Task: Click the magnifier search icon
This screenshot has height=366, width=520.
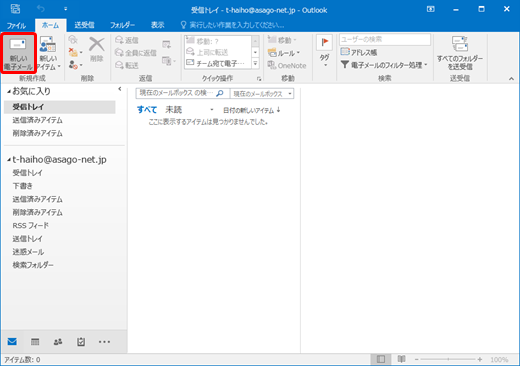Action: [220, 93]
